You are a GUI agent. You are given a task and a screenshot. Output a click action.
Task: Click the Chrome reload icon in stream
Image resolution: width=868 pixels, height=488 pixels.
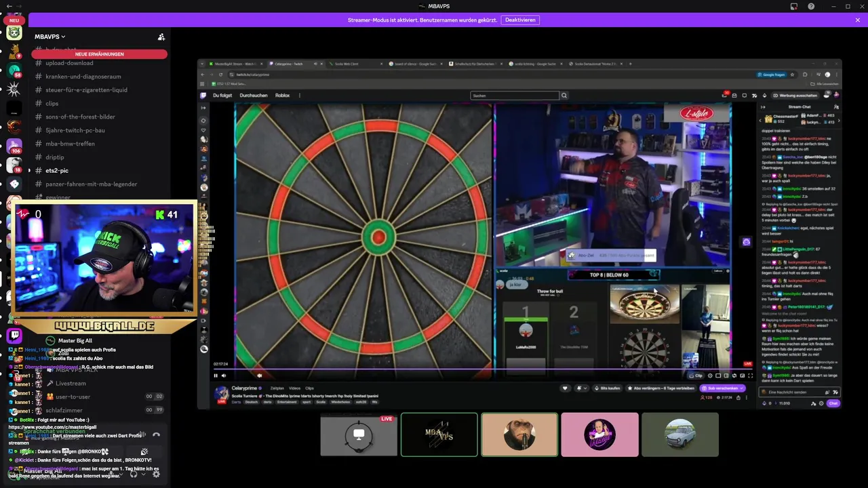pos(220,75)
